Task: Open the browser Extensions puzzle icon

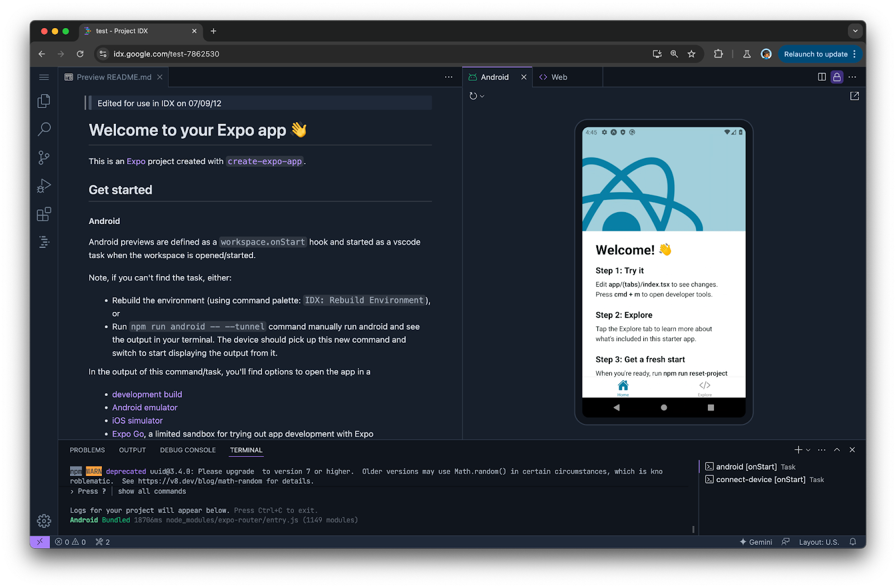Action: click(x=718, y=54)
